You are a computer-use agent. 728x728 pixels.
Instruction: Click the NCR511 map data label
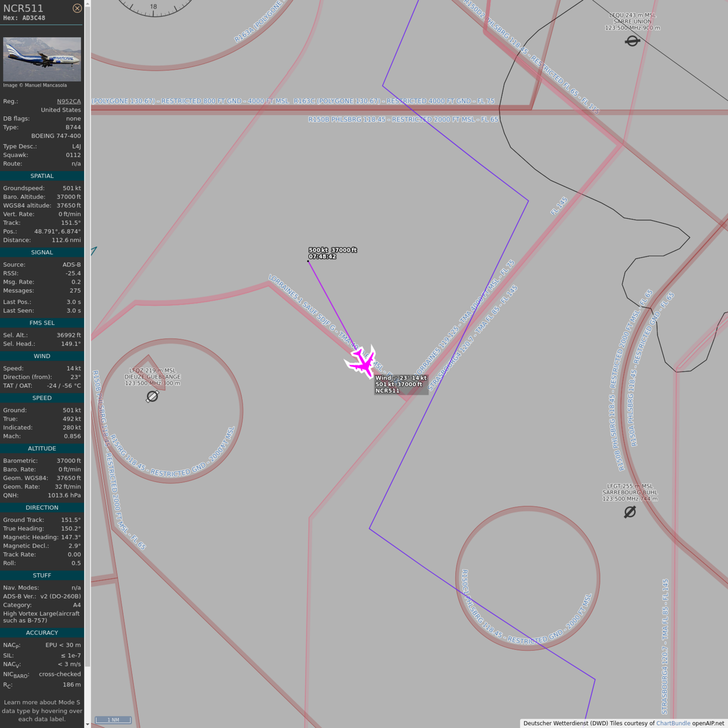point(387,391)
